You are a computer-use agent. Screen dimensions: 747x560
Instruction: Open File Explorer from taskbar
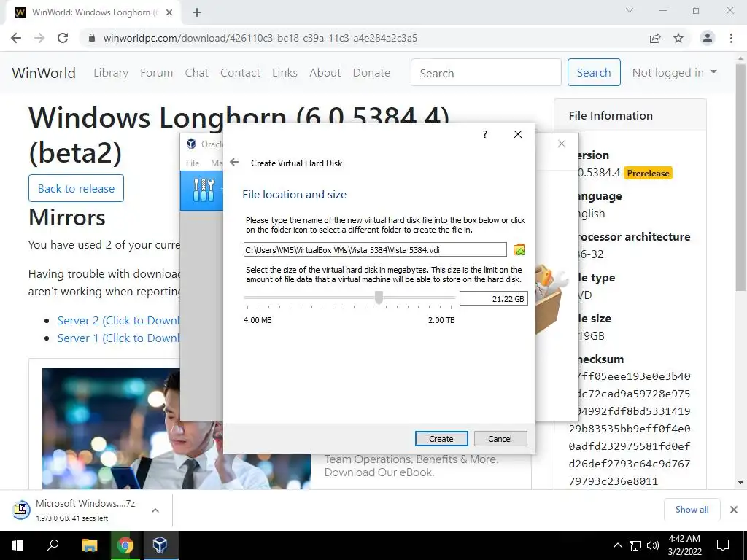coord(90,545)
